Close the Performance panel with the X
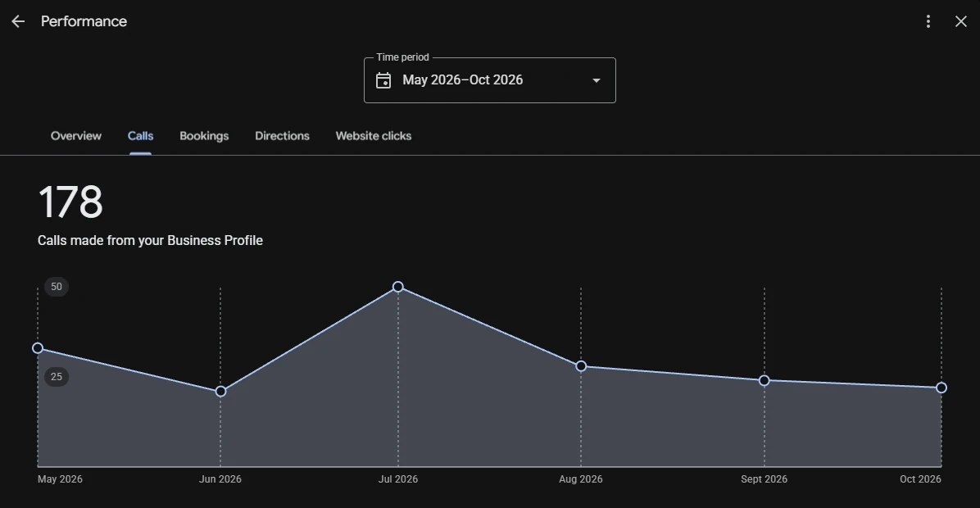Viewport: 980px width, 508px height. [x=960, y=21]
